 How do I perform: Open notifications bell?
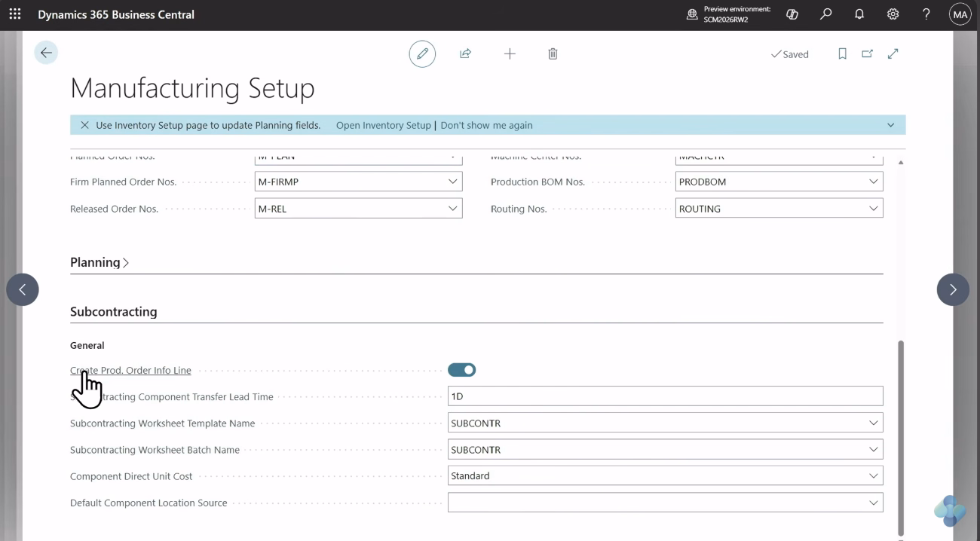(859, 14)
